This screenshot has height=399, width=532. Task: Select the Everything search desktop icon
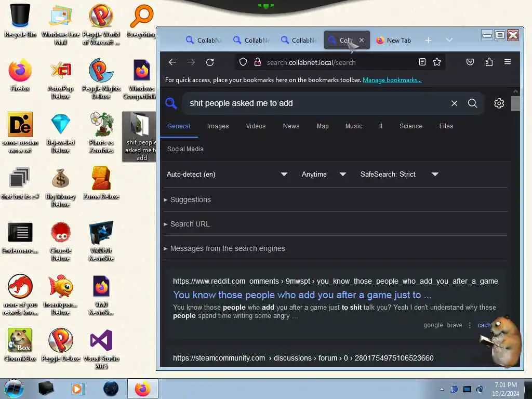[141, 20]
